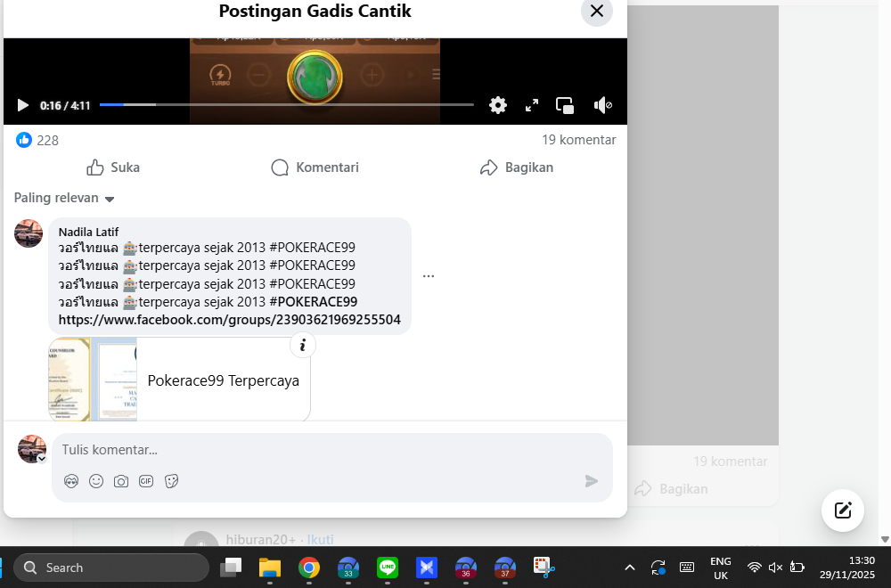
Task: Open video settings gear
Action: point(498,105)
